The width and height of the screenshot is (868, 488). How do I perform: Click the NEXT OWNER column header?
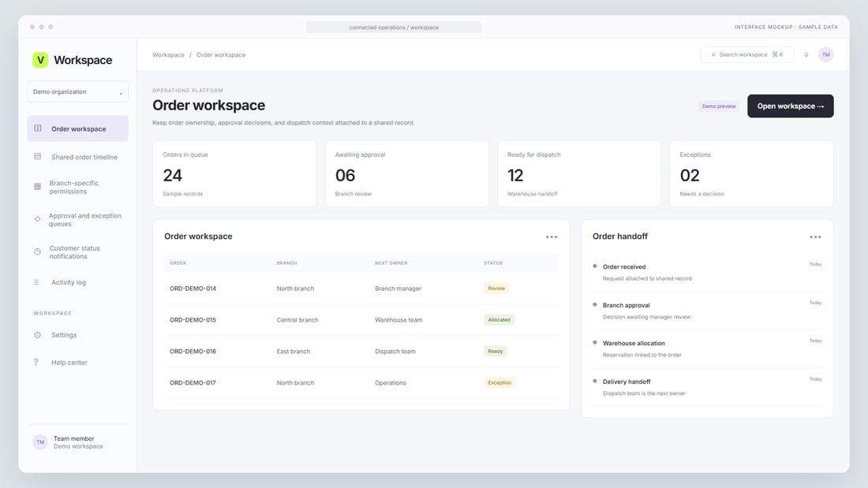391,263
